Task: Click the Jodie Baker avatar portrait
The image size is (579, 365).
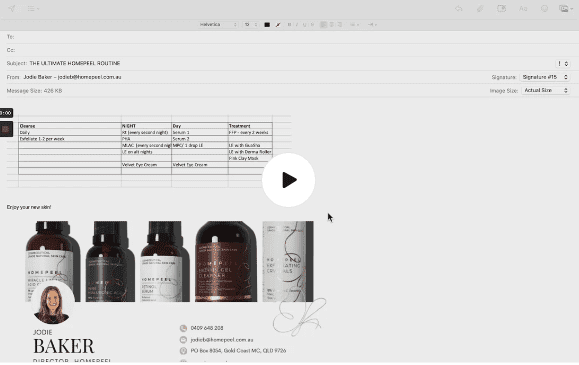Action: [x=52, y=303]
